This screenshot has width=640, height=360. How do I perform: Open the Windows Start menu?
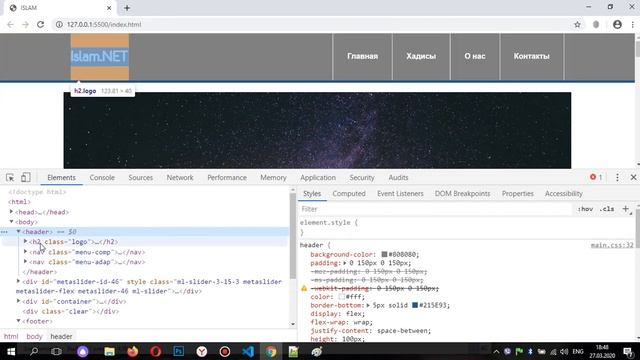11,351
